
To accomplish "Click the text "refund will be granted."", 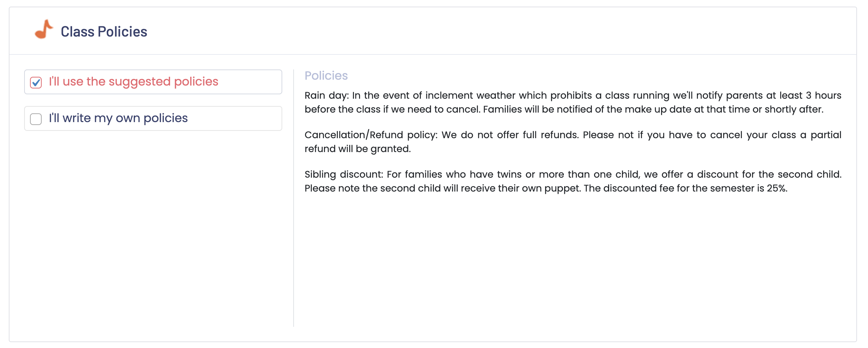I will point(358,149).
